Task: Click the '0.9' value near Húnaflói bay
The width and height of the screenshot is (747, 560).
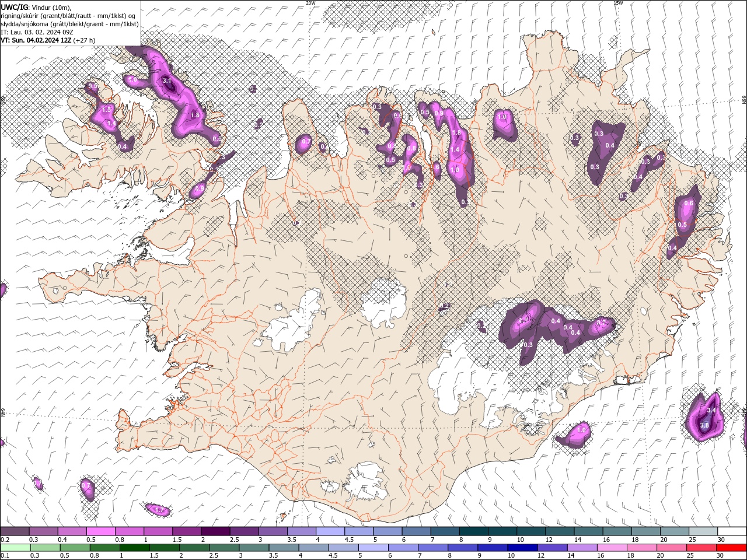Action: pyautogui.click(x=200, y=188)
